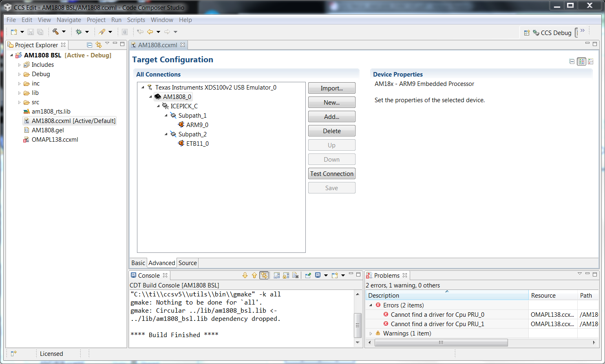Screen dimensions: 605x364
Task: Close the Problems view
Action: (x=405, y=275)
